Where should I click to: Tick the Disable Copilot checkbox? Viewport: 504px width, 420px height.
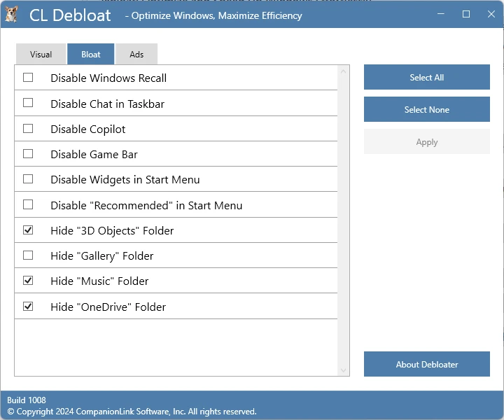[28, 129]
